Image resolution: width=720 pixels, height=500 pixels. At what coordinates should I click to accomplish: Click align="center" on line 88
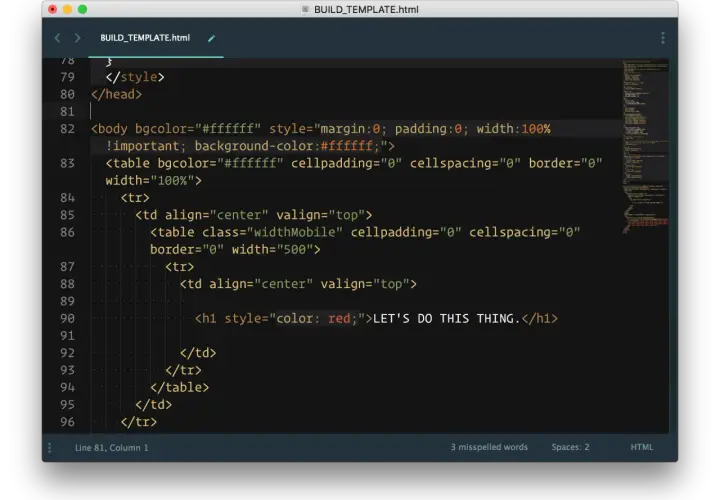(261, 284)
